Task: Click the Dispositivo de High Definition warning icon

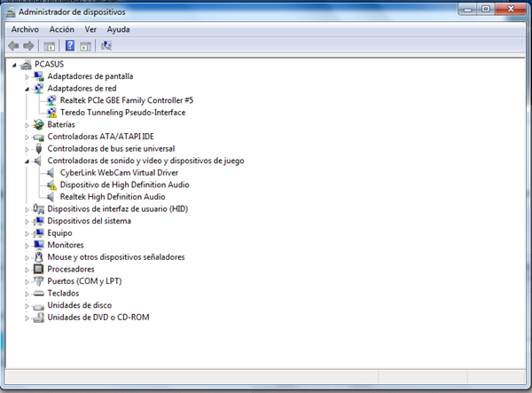Action: pyautogui.click(x=51, y=185)
